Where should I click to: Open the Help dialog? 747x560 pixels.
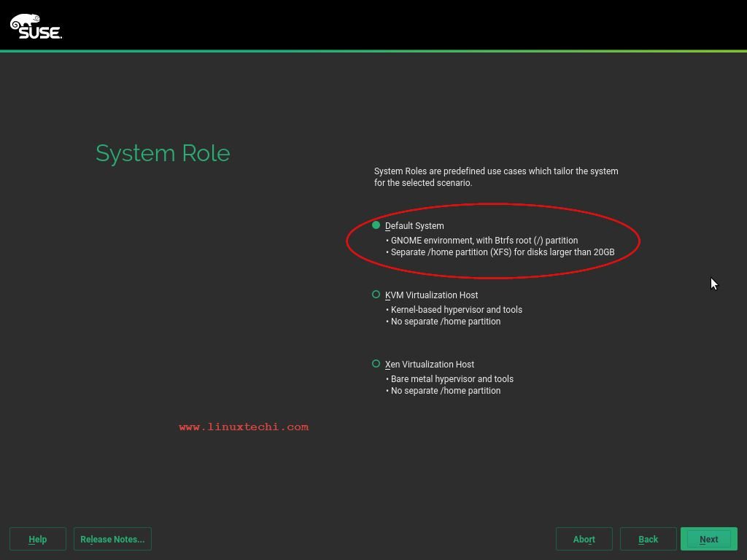point(37,539)
